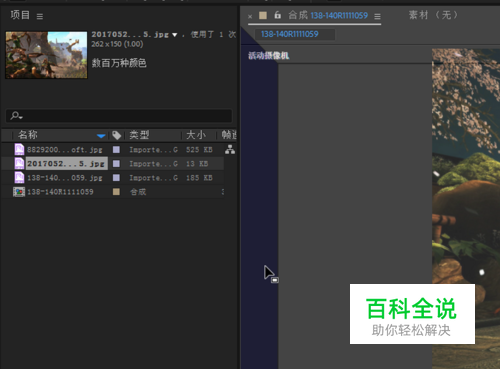Switch to the 合成 138-140R1111059 tab
This screenshot has height=369, width=500.
coord(328,15)
